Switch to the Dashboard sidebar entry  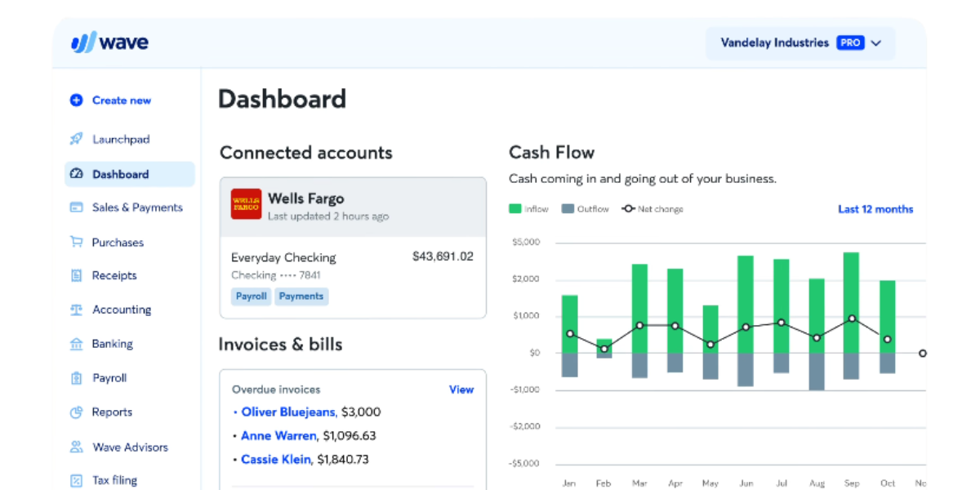point(121,173)
